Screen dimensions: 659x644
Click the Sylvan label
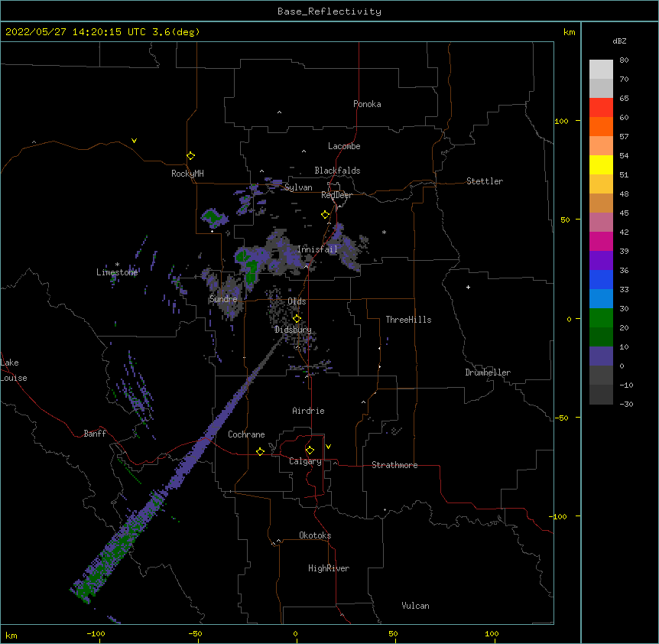[298, 187]
